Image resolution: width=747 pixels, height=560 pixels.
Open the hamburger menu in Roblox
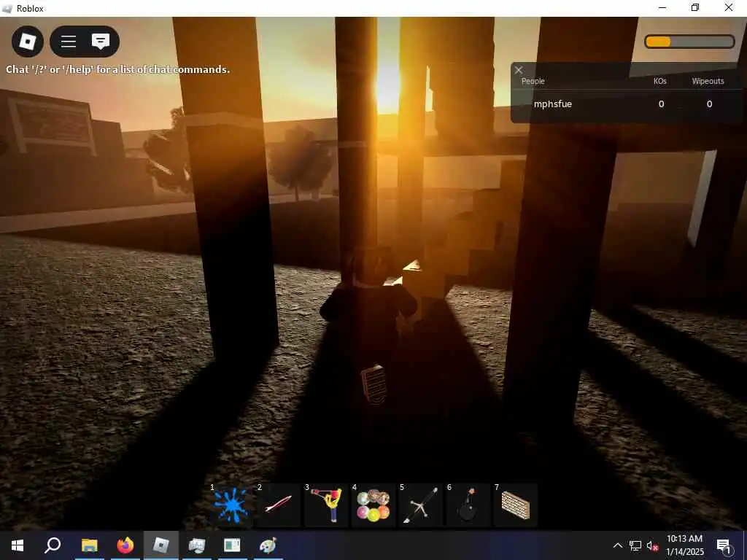[x=69, y=42]
